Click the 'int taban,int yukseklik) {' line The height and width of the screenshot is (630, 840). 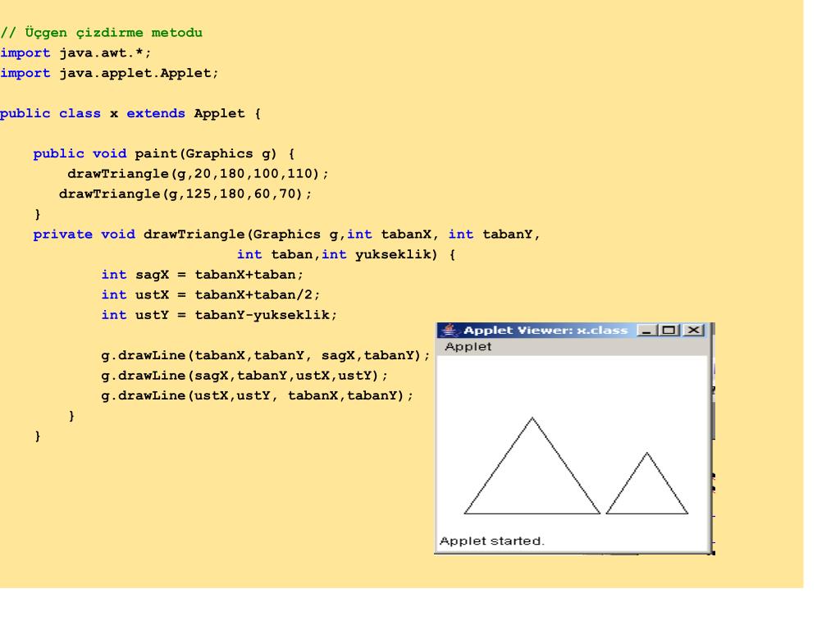tap(346, 254)
